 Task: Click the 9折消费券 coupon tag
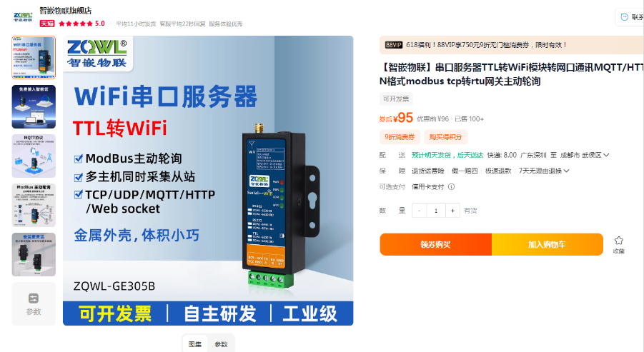(x=400, y=137)
